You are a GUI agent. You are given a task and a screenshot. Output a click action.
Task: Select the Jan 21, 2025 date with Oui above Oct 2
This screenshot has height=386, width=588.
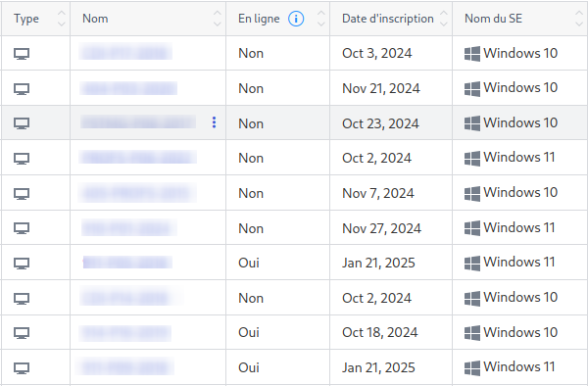click(x=378, y=264)
